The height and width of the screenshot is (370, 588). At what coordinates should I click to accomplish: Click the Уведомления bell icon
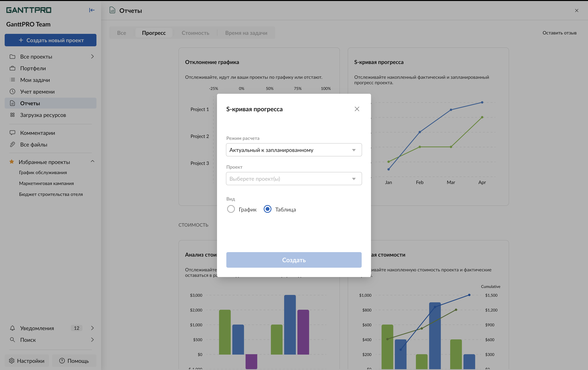point(12,328)
